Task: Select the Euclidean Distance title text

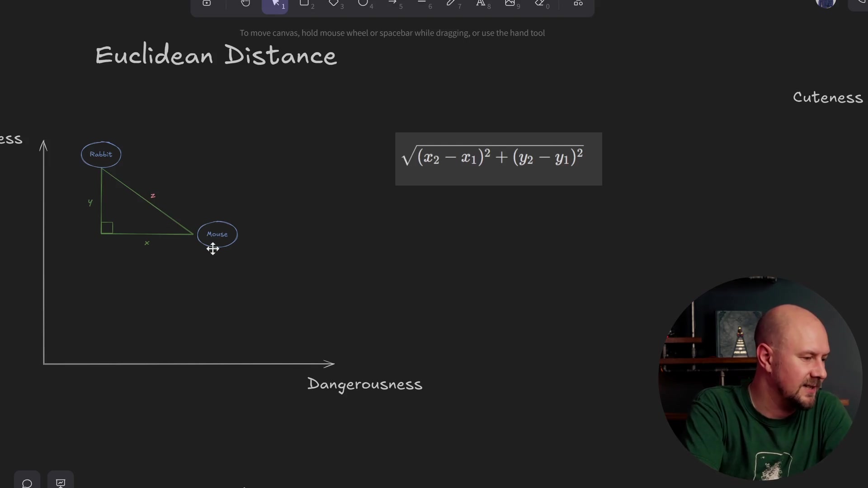Action: [216, 55]
